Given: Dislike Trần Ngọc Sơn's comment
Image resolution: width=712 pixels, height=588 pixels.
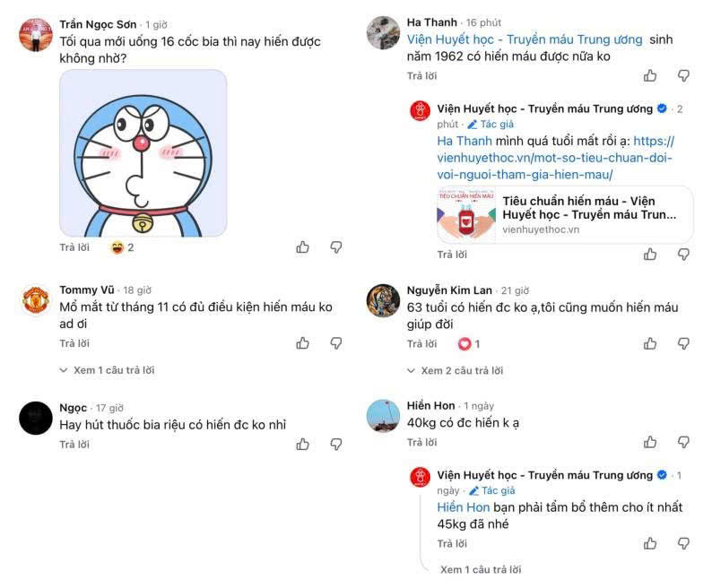Looking at the screenshot, I should tap(336, 247).
